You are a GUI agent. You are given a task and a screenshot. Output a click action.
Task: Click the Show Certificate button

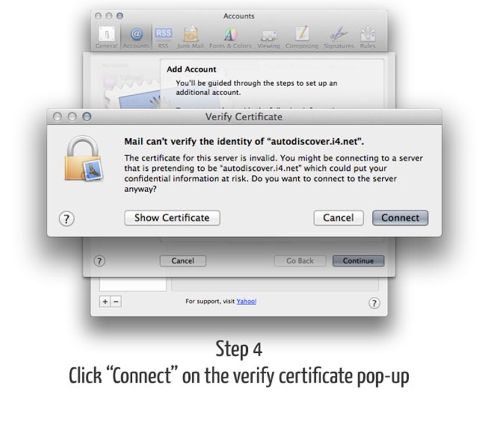172,218
